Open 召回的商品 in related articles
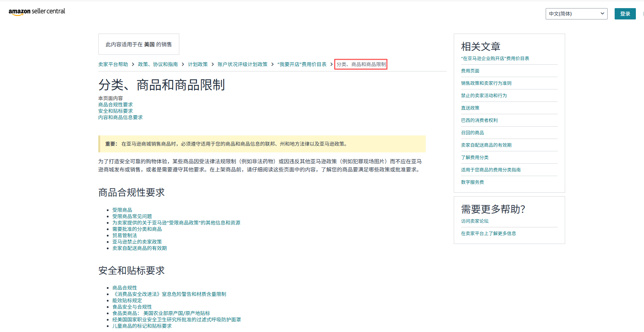 click(472, 133)
